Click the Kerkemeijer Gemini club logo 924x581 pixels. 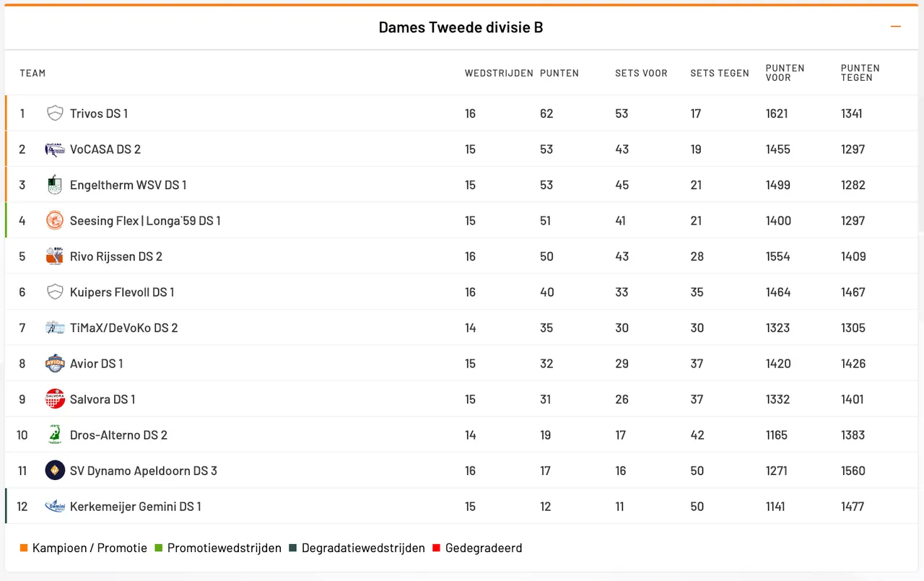(55, 507)
